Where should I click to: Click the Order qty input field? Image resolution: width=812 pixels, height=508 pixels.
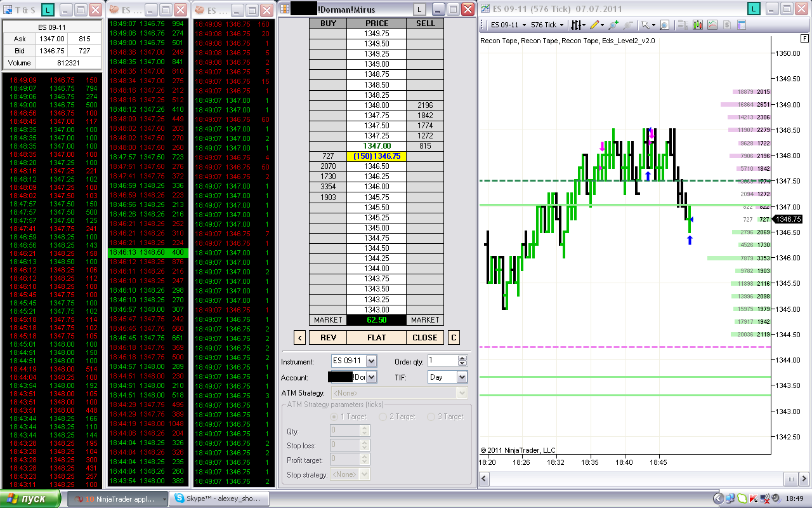pyautogui.click(x=442, y=361)
